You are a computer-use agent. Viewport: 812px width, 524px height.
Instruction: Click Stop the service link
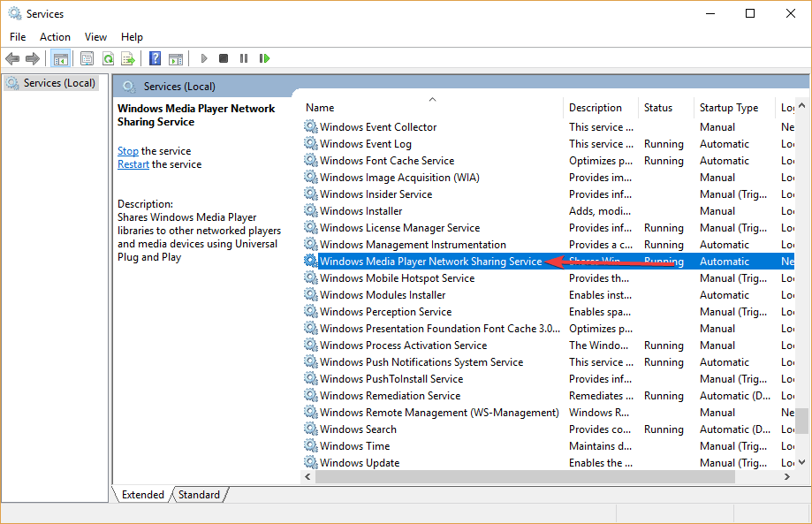pos(128,151)
